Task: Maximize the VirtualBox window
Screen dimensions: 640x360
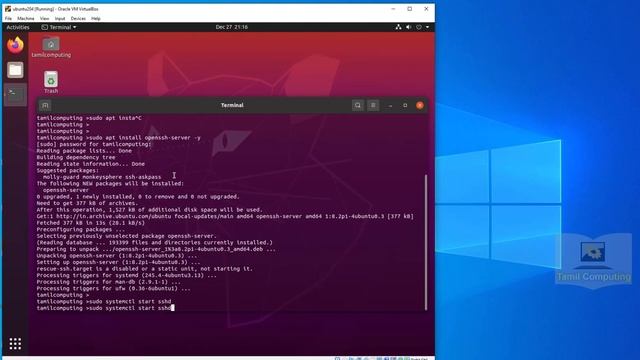Action: pyautogui.click(x=410, y=9)
